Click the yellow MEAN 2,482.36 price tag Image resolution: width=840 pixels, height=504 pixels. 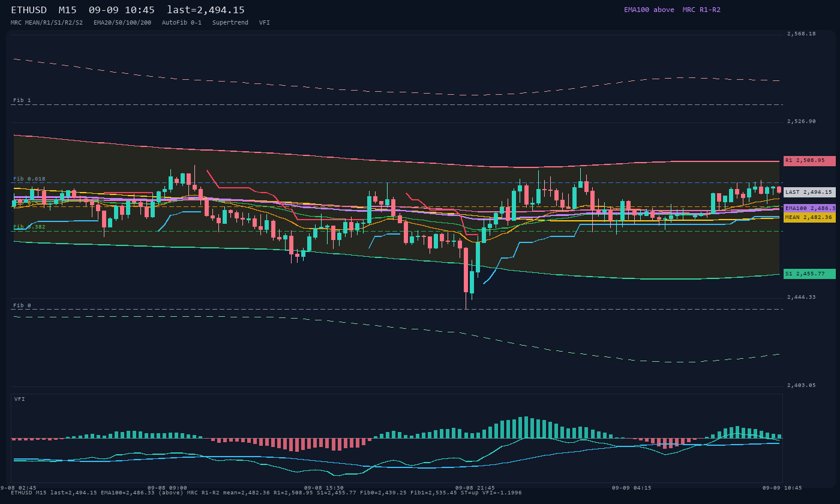pos(809,217)
